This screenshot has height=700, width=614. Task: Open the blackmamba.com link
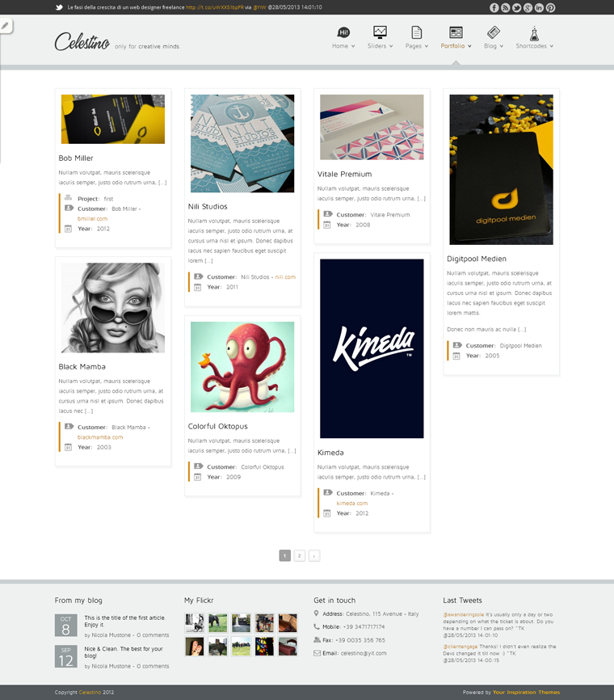(x=100, y=437)
